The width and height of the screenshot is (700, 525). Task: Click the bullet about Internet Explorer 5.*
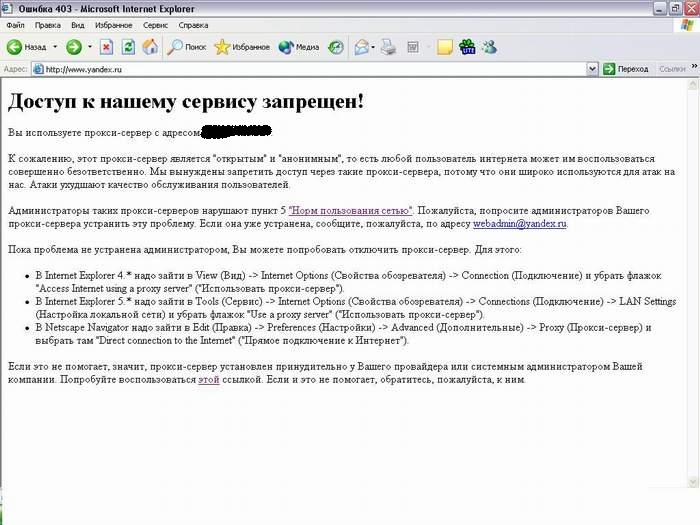pyautogui.click(x=356, y=308)
